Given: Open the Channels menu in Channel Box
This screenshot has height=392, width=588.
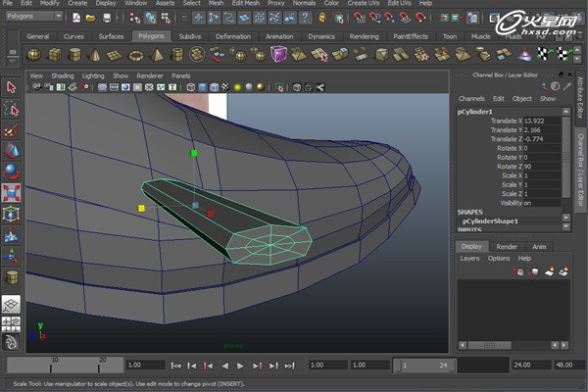Looking at the screenshot, I should tap(471, 98).
